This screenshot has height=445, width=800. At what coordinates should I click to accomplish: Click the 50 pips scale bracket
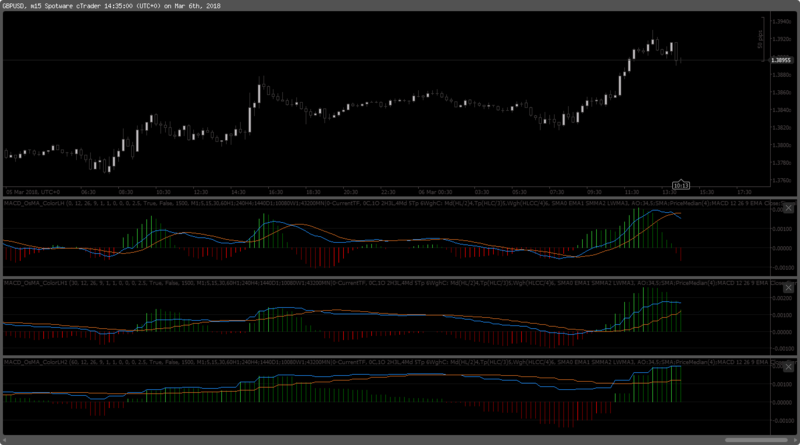[x=760, y=40]
